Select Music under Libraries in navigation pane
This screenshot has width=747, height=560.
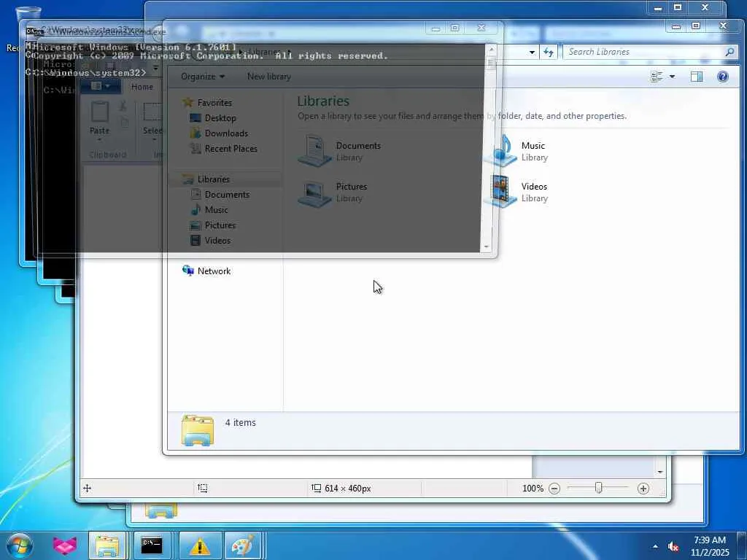[x=209, y=209]
